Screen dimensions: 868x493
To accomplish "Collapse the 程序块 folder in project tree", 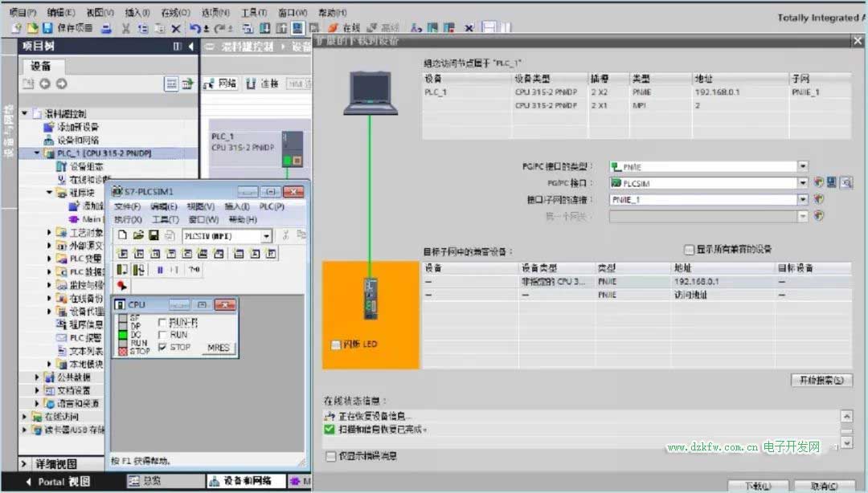I will click(49, 193).
